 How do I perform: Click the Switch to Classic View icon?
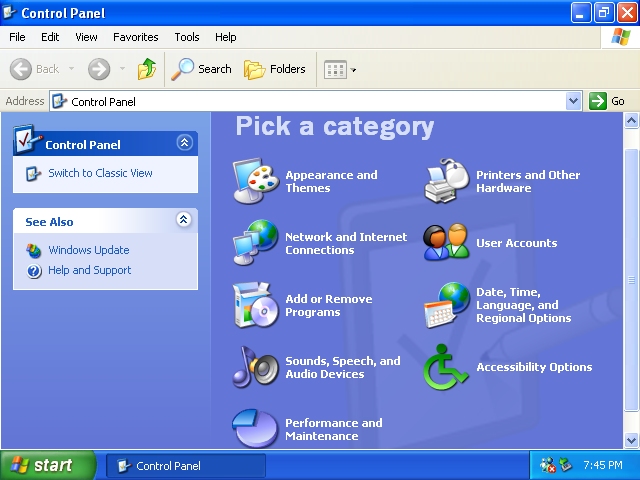(33, 173)
